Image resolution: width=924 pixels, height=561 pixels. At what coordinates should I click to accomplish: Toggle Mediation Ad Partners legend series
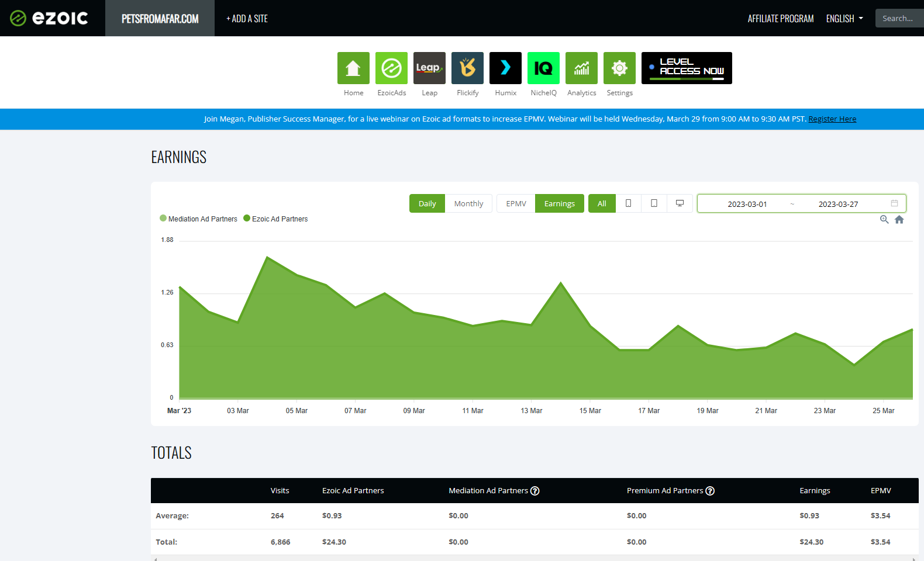(198, 219)
